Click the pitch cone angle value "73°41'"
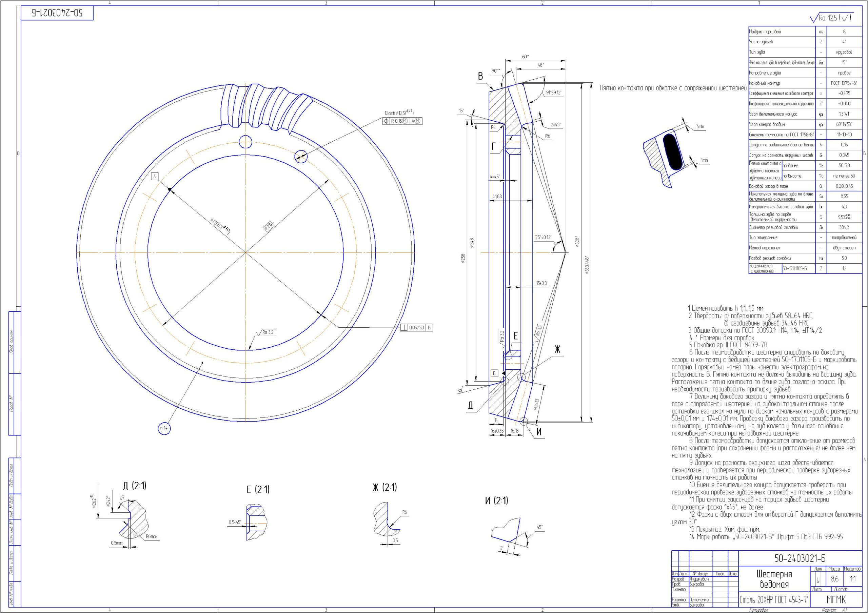Screen dimensions: 868x613 [x=844, y=114]
